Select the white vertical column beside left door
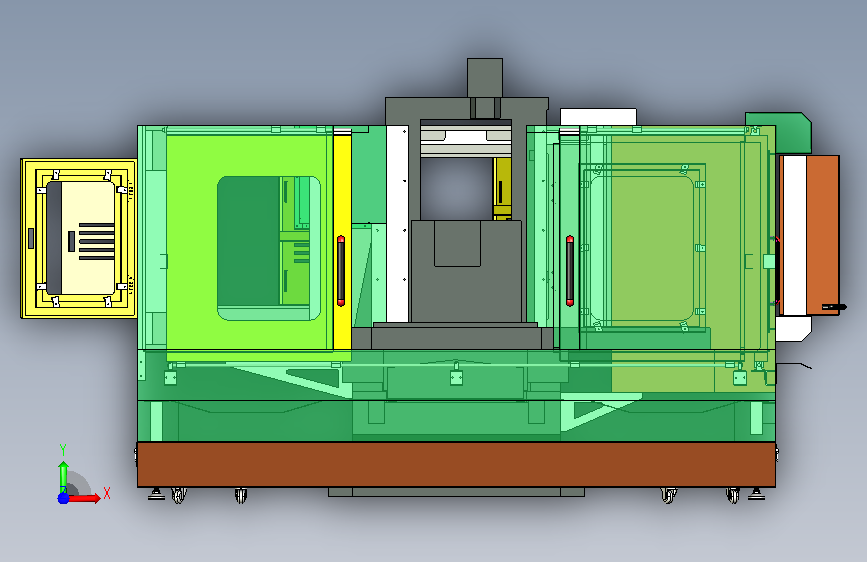 (x=397, y=224)
